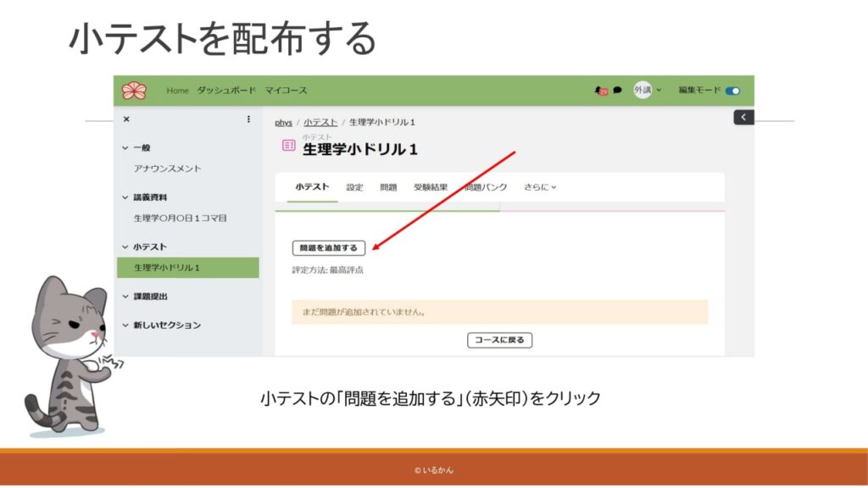This screenshot has width=868, height=488.
Task: Close the course index with X
Action: 126,119
